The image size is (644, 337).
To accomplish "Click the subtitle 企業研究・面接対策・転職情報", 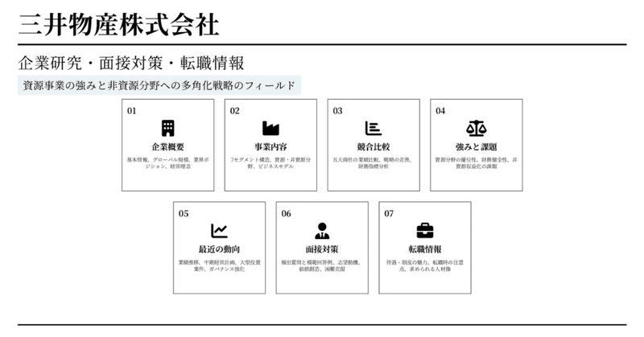I will [x=131, y=64].
